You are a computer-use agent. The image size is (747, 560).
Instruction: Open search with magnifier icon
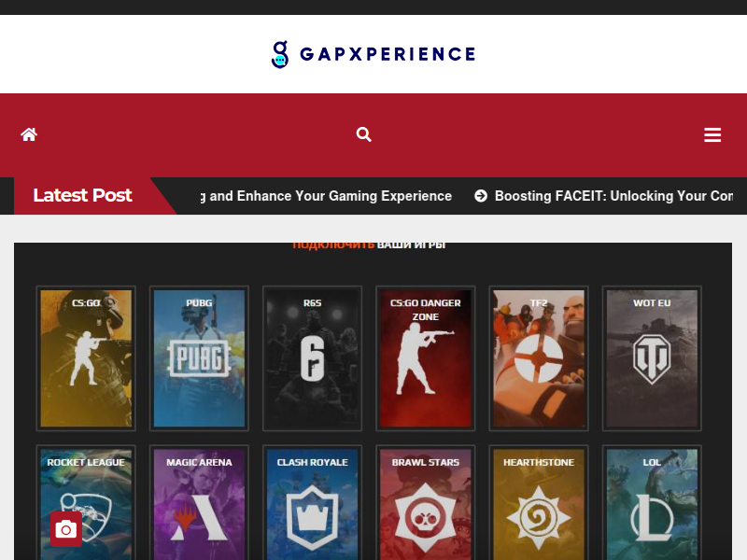pyautogui.click(x=363, y=134)
